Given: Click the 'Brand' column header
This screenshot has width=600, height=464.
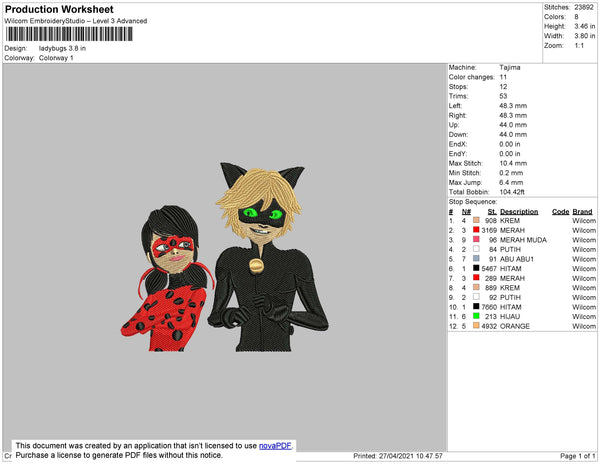Looking at the screenshot, I should 582,212.
